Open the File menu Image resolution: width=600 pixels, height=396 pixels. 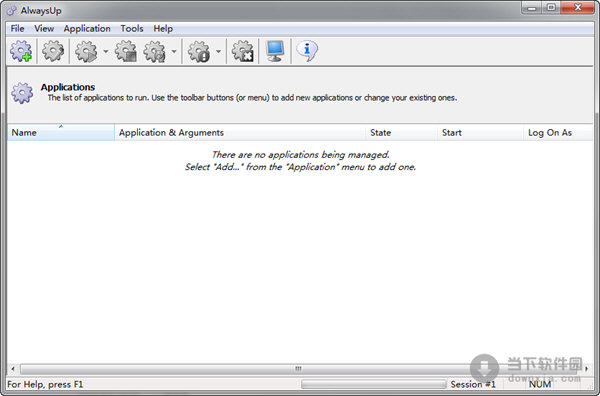(x=17, y=29)
